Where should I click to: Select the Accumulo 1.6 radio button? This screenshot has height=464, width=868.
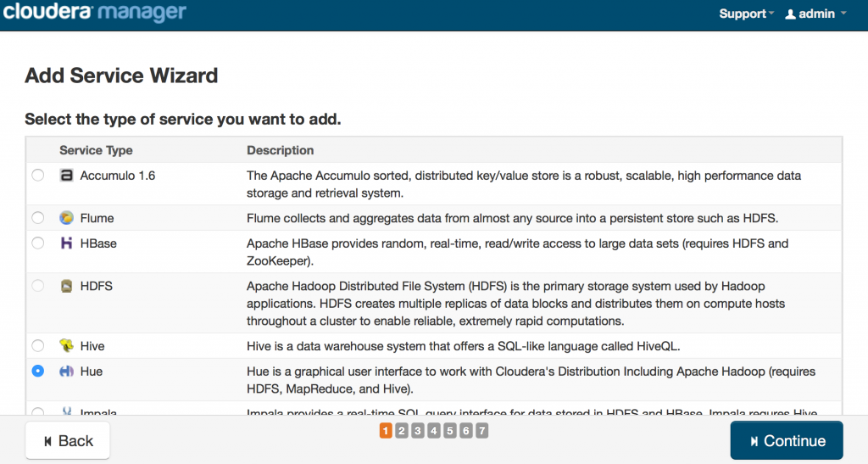(x=38, y=176)
